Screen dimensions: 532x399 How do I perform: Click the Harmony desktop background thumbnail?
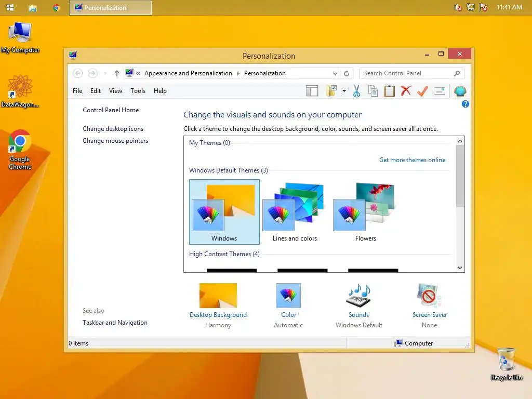click(218, 296)
